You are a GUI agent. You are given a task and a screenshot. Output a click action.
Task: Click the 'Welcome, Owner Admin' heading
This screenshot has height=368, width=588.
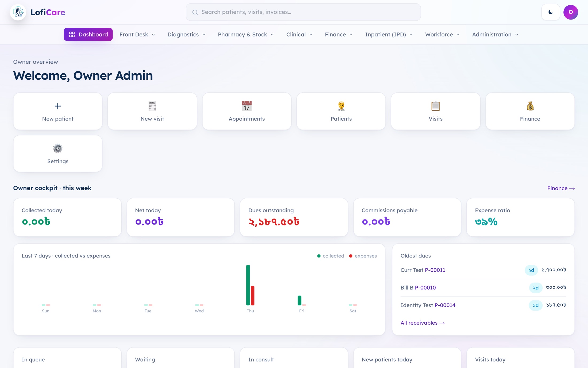[83, 75]
